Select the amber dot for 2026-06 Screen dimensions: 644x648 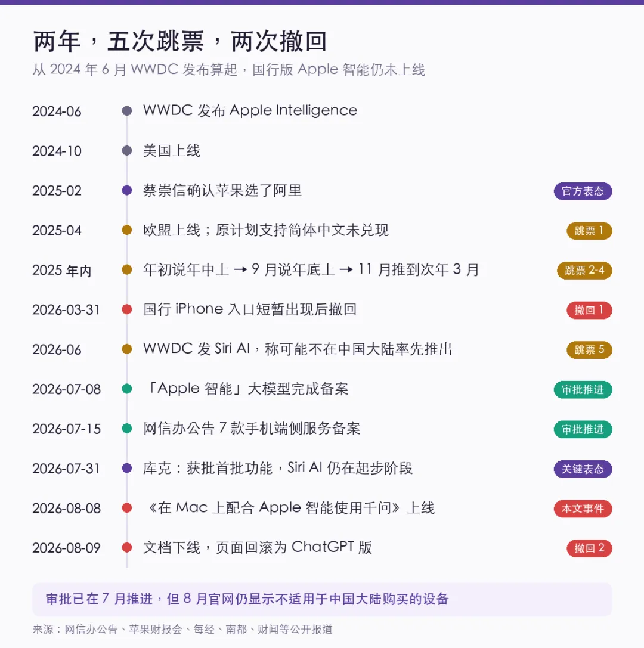(127, 349)
